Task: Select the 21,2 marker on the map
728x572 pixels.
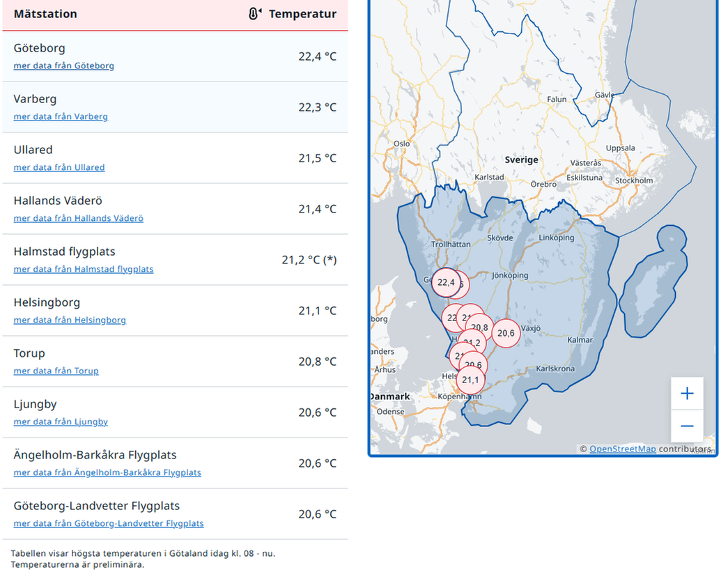Action: [472, 343]
